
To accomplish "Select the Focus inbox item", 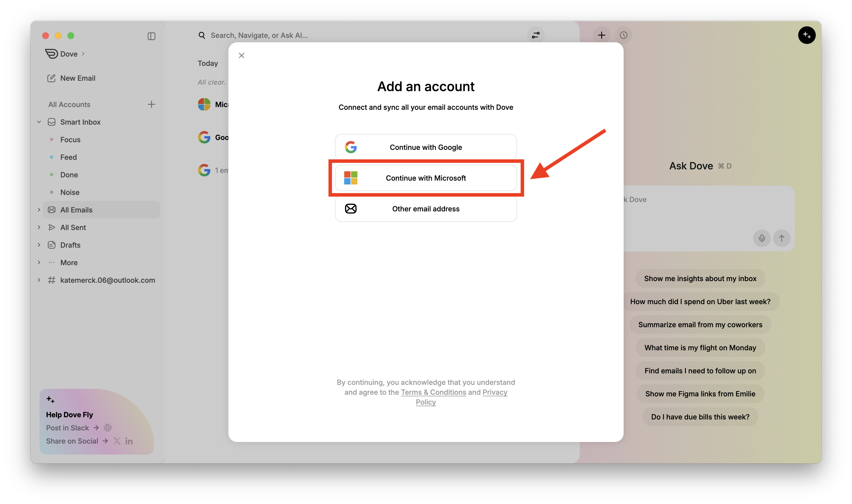I will pos(70,139).
